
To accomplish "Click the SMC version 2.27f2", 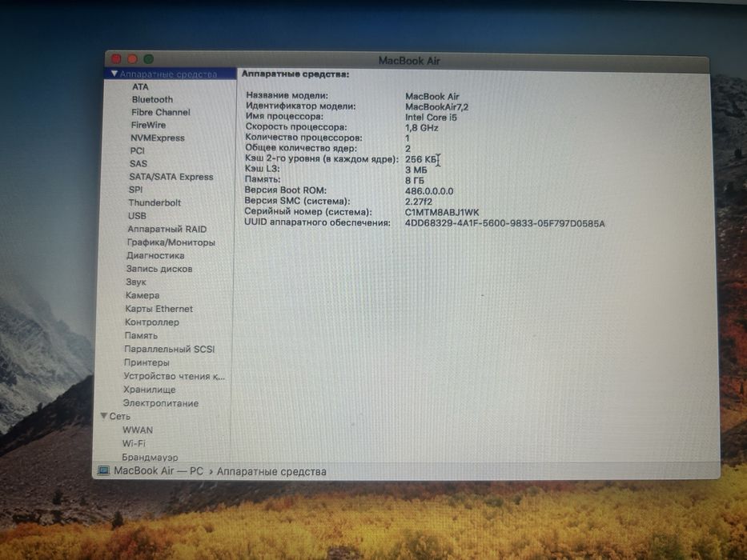I will [418, 202].
